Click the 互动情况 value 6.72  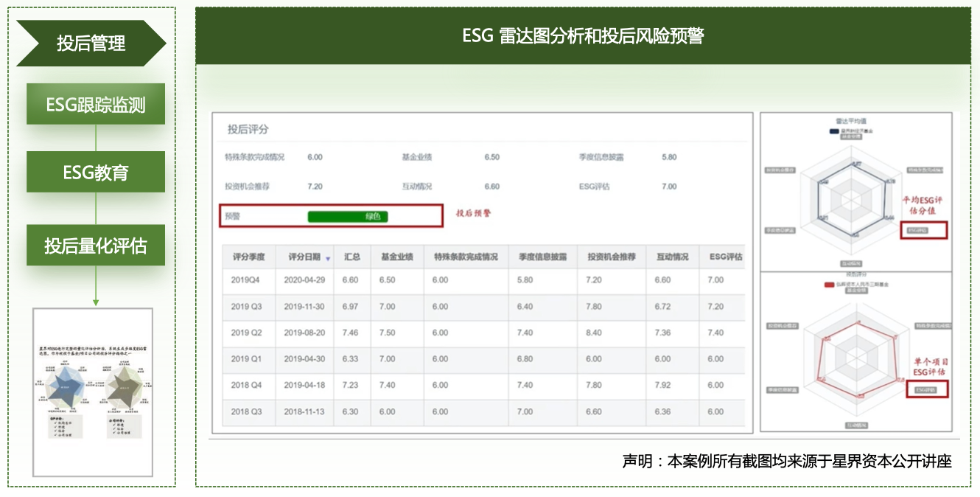click(x=663, y=307)
